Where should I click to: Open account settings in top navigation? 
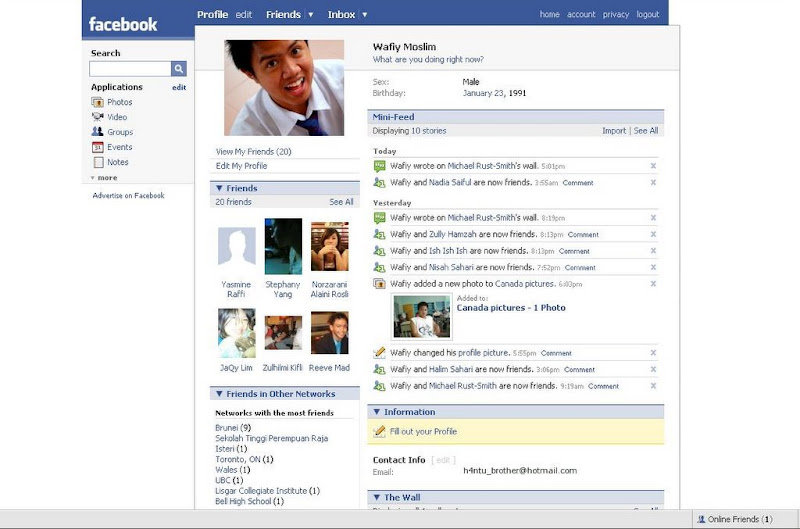click(581, 14)
